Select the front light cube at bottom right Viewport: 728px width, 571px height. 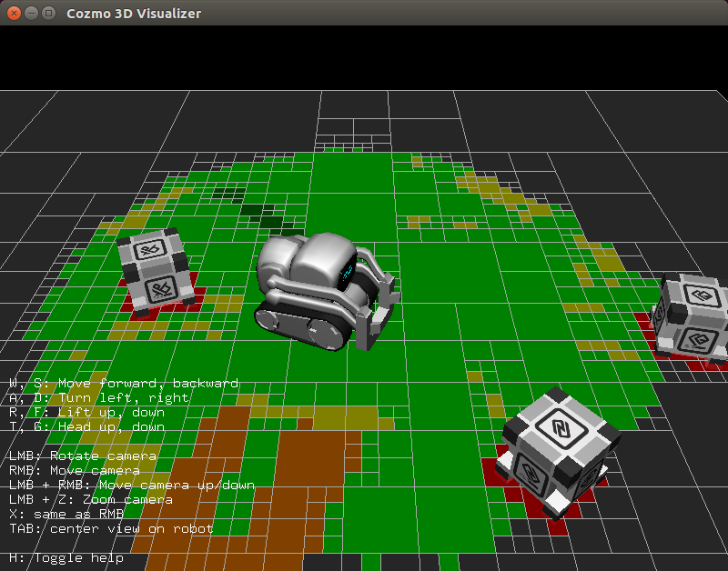[558, 454]
